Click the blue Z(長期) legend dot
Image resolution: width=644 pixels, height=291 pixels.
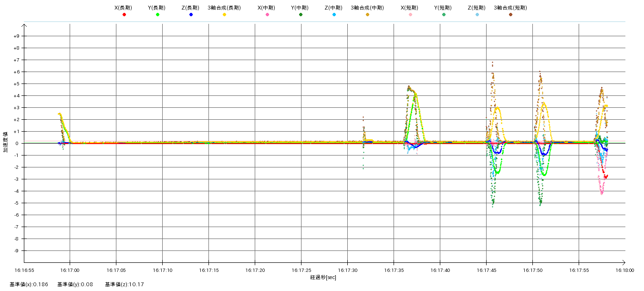click(191, 15)
